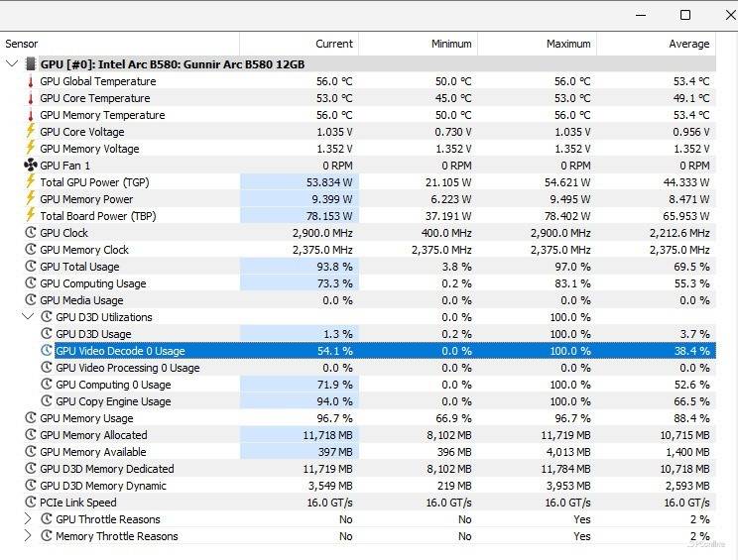The height and width of the screenshot is (560, 738).
Task: Expand the GPU Throttle Reasons node
Action: pos(28,519)
